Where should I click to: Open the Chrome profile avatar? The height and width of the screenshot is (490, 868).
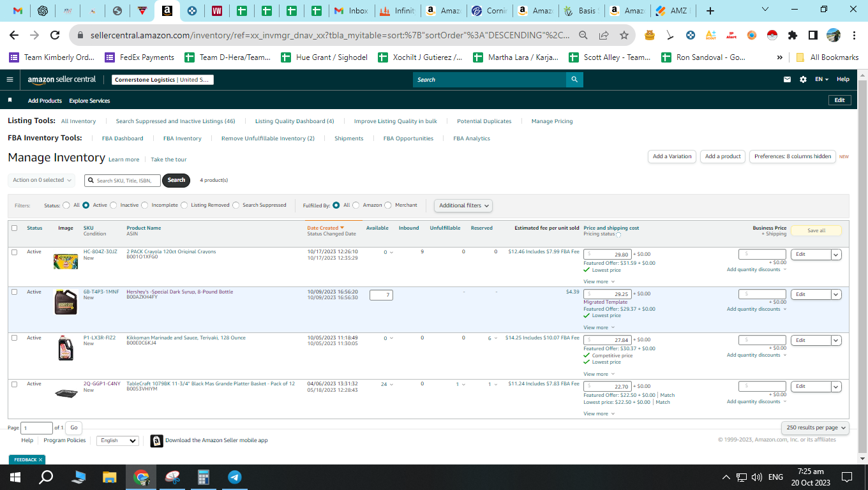click(x=834, y=35)
